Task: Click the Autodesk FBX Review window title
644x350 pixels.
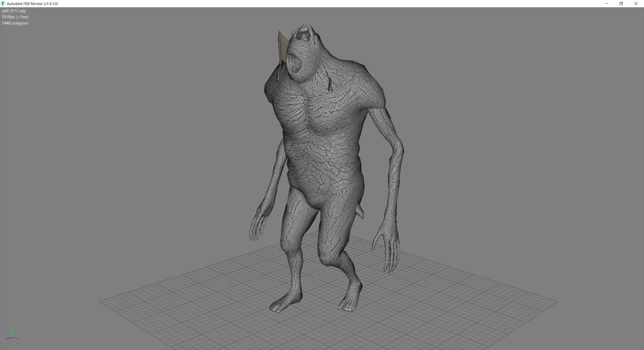Action: (x=32, y=4)
